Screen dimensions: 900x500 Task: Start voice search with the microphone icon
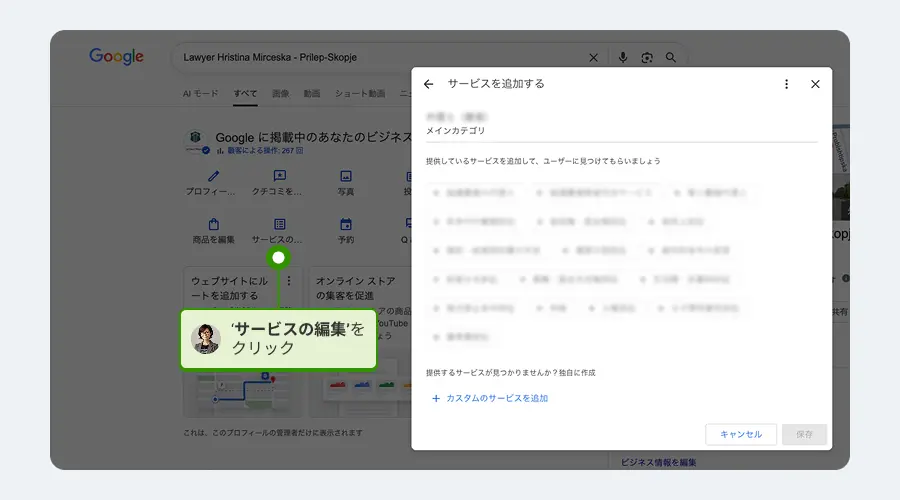coord(623,58)
